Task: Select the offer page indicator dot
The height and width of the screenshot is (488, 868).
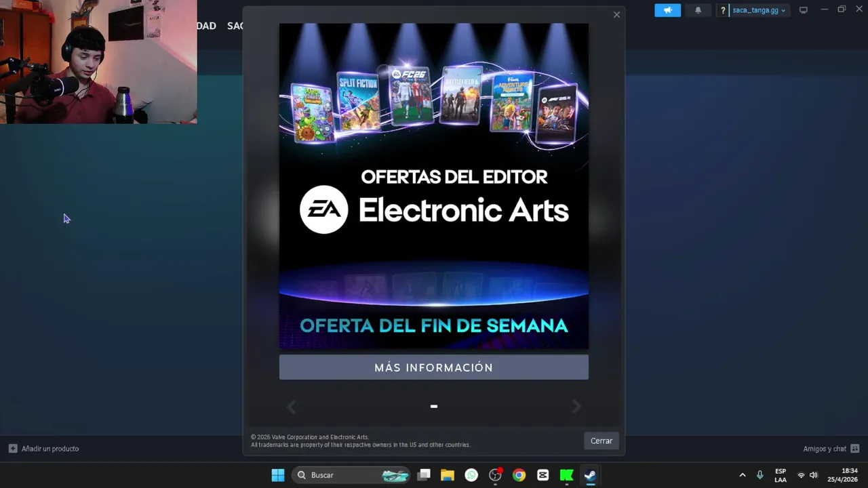Action: 434,407
